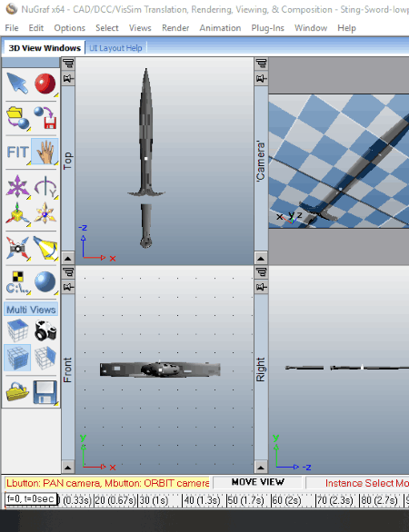The width and height of the screenshot is (409, 532).
Task: Click the sphere-to-floppy export icon
Action: click(x=45, y=117)
